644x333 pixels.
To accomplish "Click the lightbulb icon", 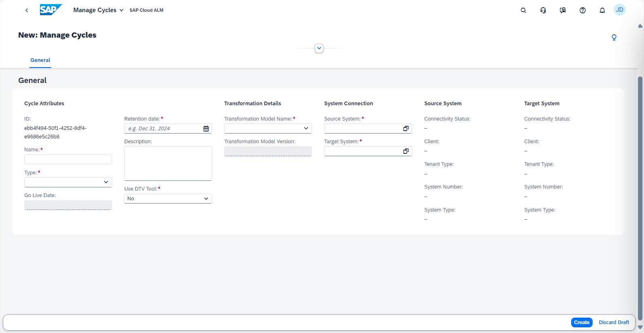I will 614,38.
